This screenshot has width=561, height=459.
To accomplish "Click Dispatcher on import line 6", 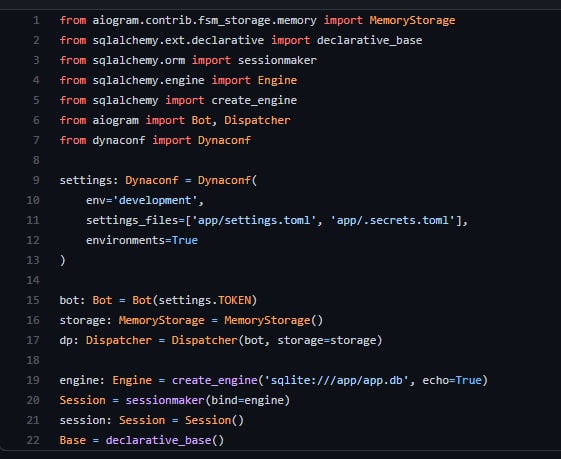I will click(x=257, y=120).
